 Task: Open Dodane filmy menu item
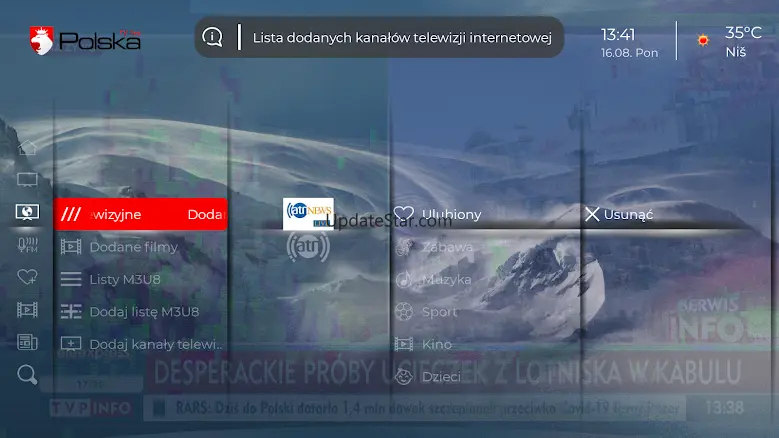tap(141, 247)
